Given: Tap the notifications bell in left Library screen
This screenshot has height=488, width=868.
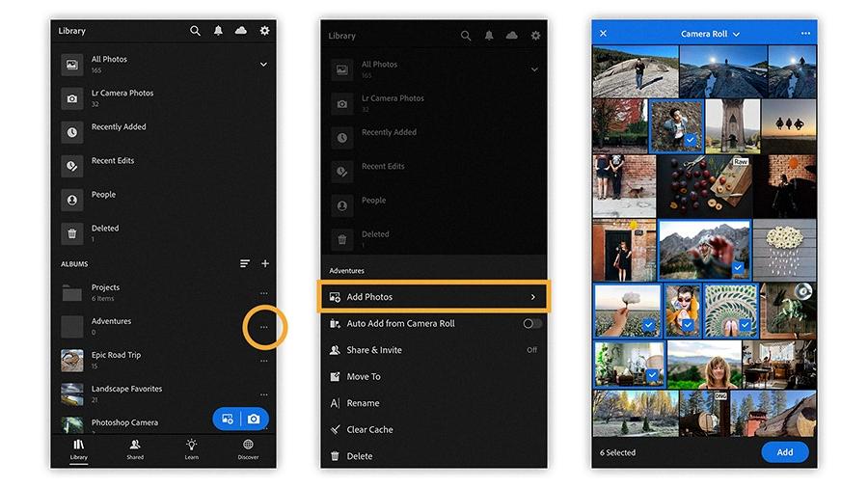Looking at the screenshot, I should pos(218,31).
